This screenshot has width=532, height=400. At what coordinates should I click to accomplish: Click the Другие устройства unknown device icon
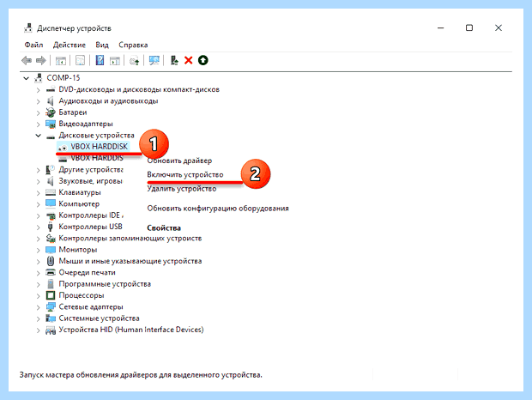click(x=51, y=170)
